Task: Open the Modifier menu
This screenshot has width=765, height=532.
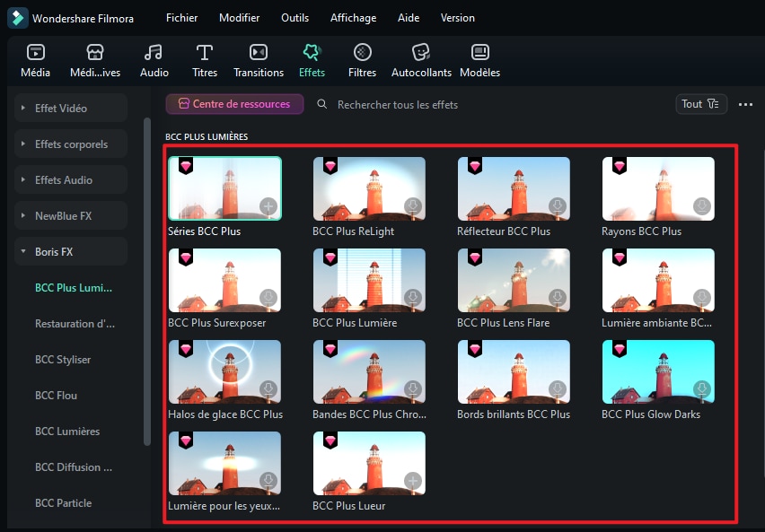Action: click(x=239, y=18)
